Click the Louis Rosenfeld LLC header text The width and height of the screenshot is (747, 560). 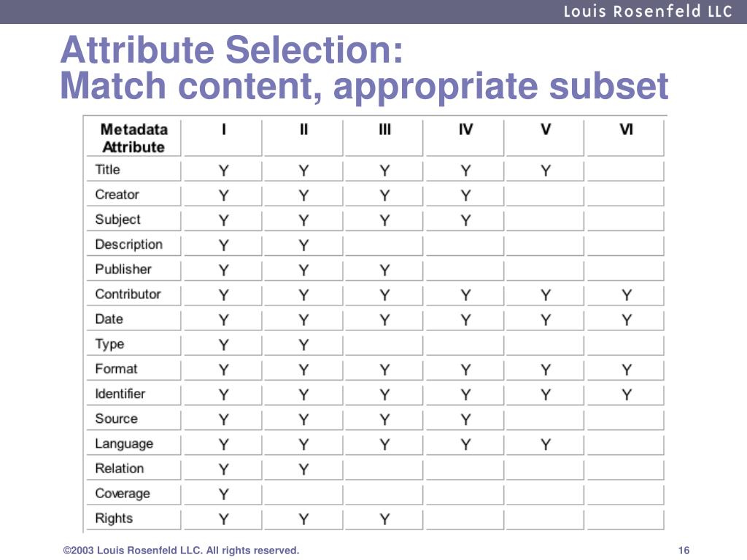pos(648,12)
